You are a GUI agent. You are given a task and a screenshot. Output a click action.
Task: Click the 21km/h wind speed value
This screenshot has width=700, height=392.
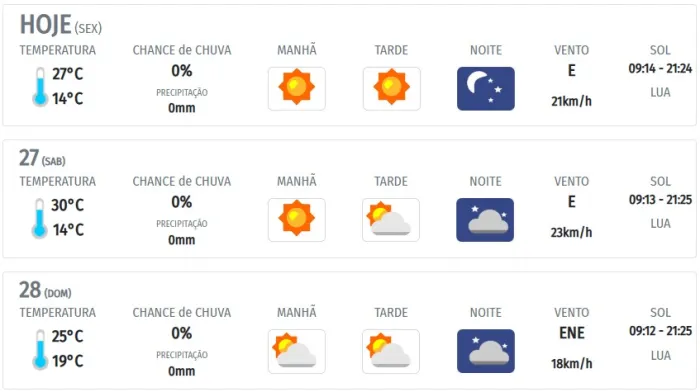[571, 101]
